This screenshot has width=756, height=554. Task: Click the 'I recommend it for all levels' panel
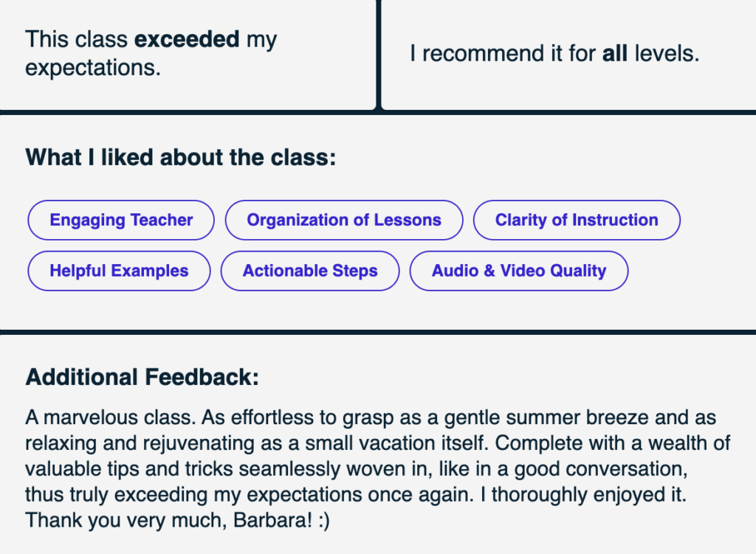(x=569, y=54)
